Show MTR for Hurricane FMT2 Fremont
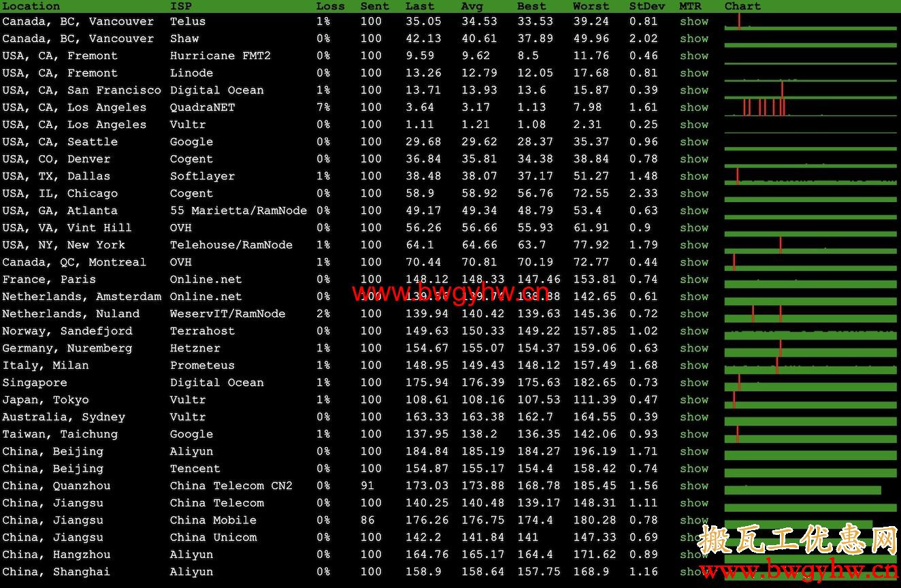Viewport: 901px width, 588px height. tap(694, 56)
